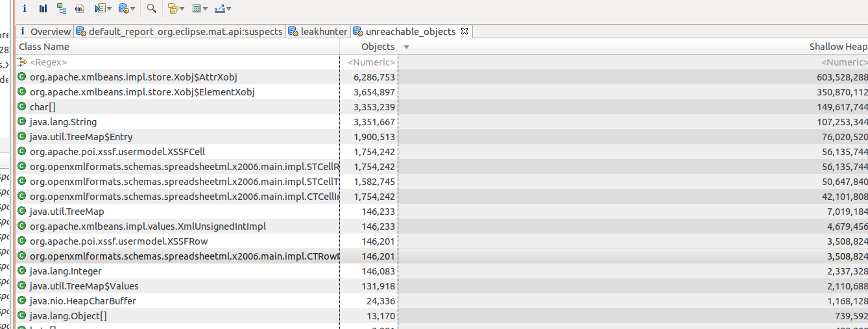Screen dimensions: 868x329
Task: Open the Overview pane via the 'i' toolbar icon
Action: click(x=25, y=8)
